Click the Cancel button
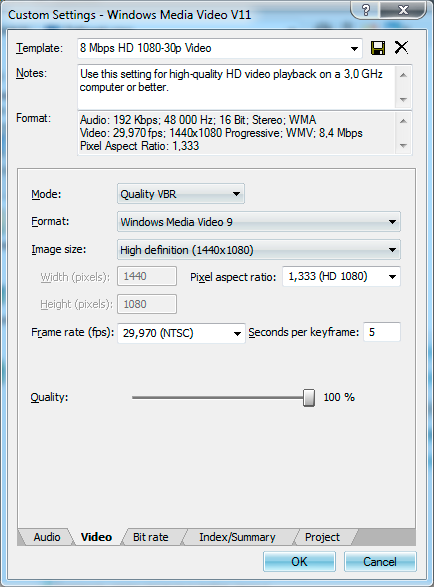The width and height of the screenshot is (434, 587). pyautogui.click(x=380, y=562)
